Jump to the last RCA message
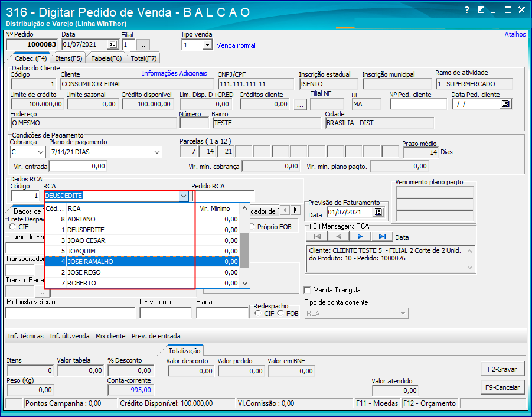 click(x=382, y=236)
